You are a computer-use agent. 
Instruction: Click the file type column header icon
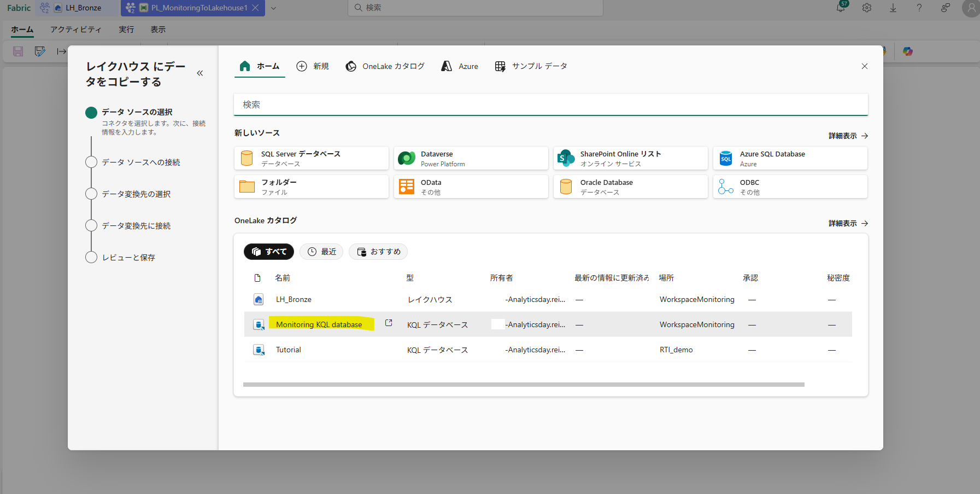tap(257, 278)
